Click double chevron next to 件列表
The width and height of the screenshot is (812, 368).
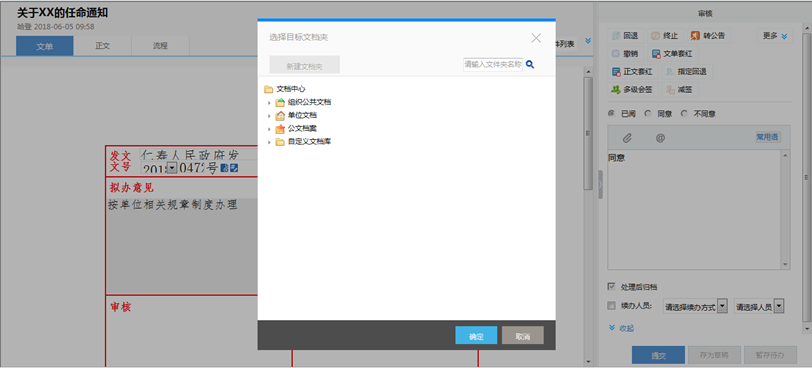point(588,40)
